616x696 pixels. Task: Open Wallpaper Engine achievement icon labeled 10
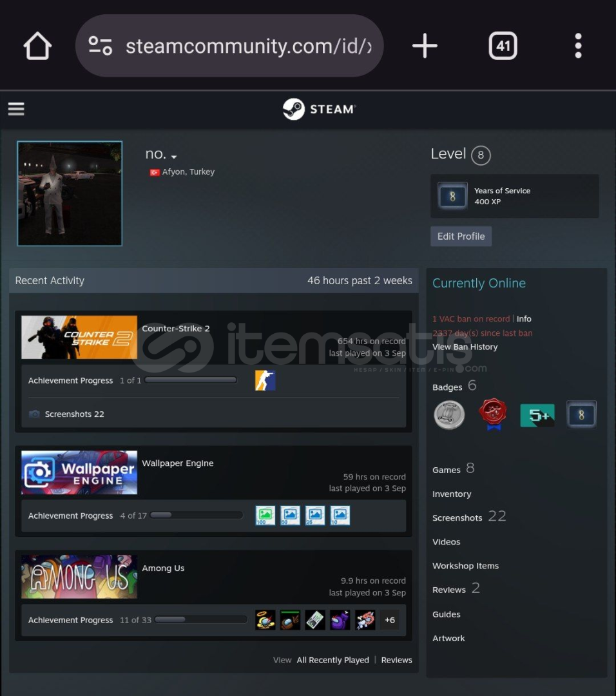340,516
